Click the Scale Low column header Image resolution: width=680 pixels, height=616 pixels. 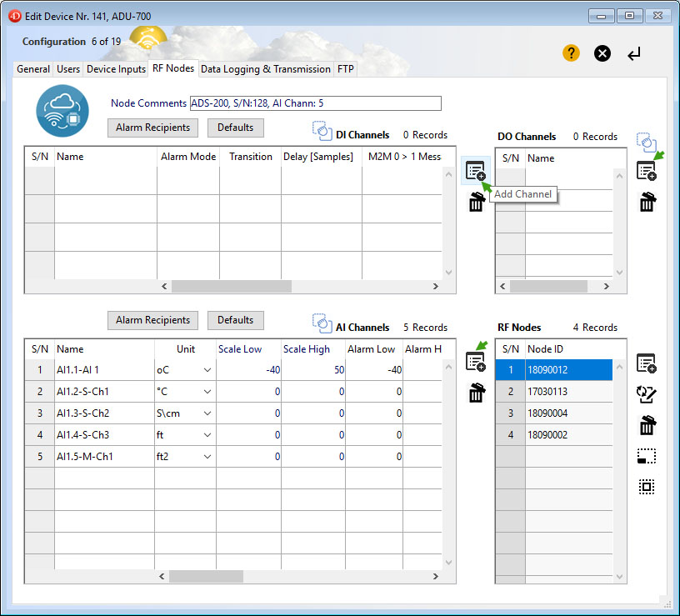(248, 349)
